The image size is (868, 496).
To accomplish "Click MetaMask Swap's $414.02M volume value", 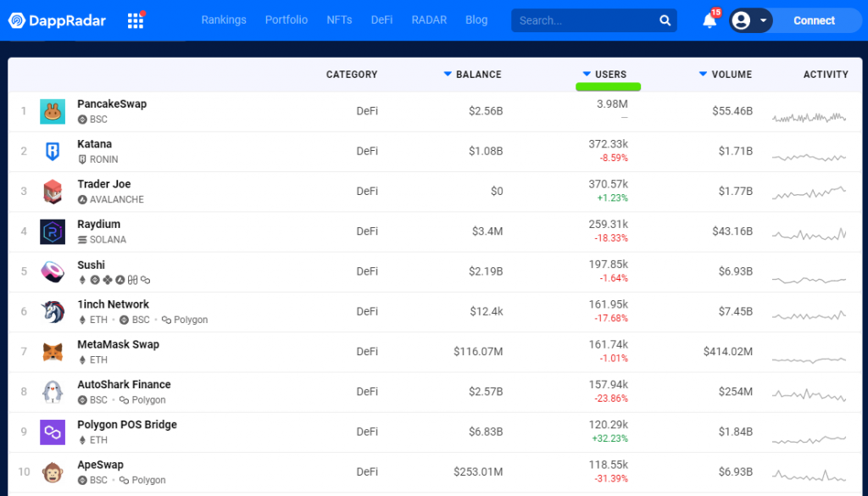I will click(728, 352).
